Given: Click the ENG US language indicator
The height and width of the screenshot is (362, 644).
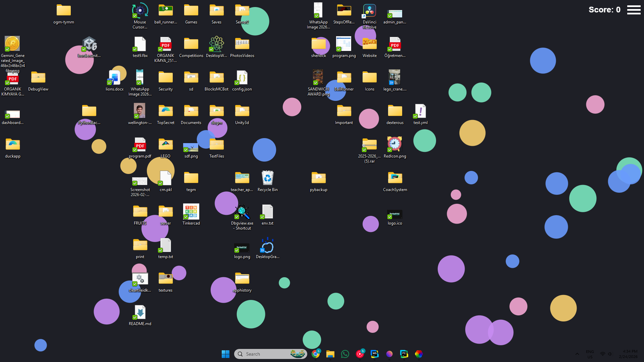Looking at the screenshot, I should [x=590, y=354].
